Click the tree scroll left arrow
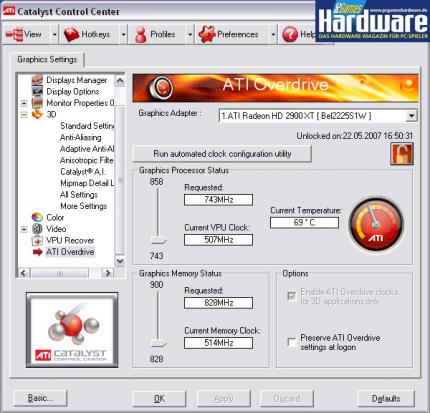 tap(23, 273)
